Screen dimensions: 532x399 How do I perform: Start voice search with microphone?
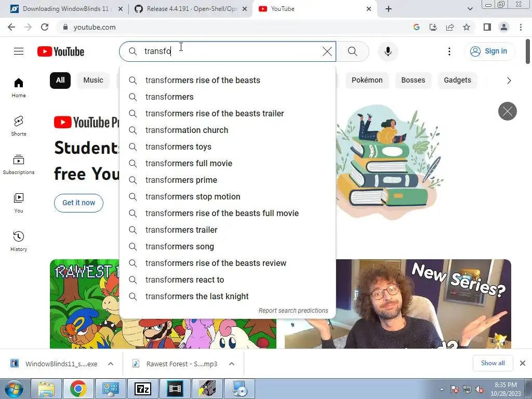(388, 51)
